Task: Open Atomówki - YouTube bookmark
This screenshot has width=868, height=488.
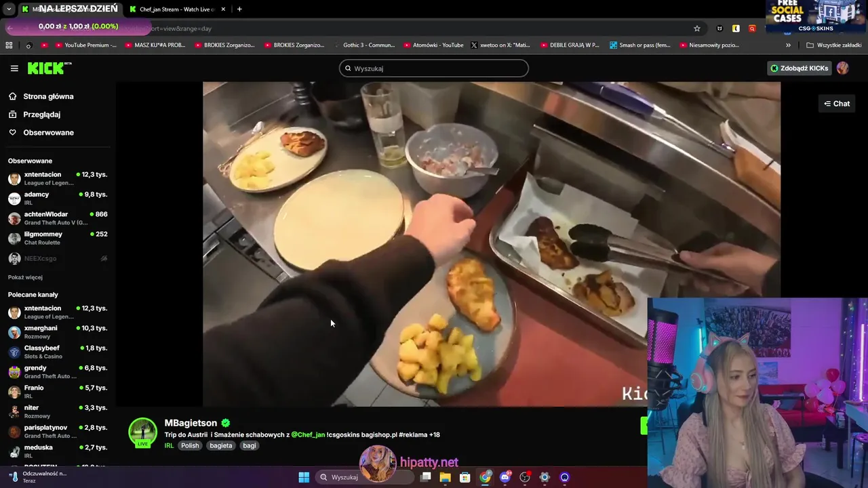Action: 433,45
